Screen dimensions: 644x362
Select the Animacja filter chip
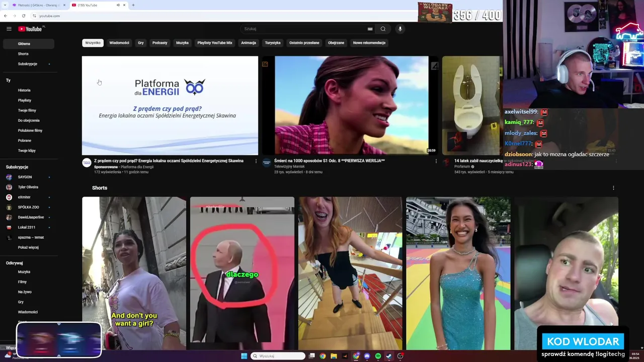pyautogui.click(x=249, y=43)
